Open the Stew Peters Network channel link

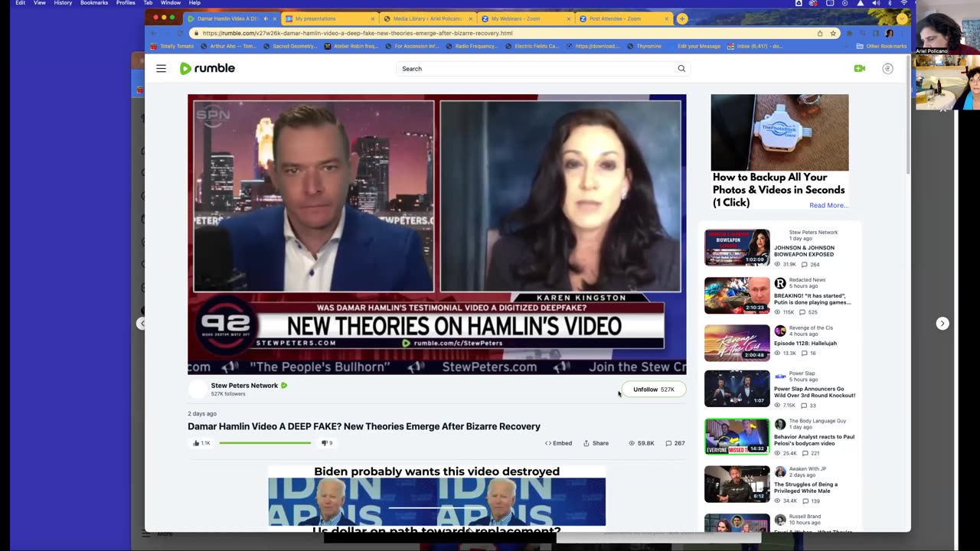point(244,386)
